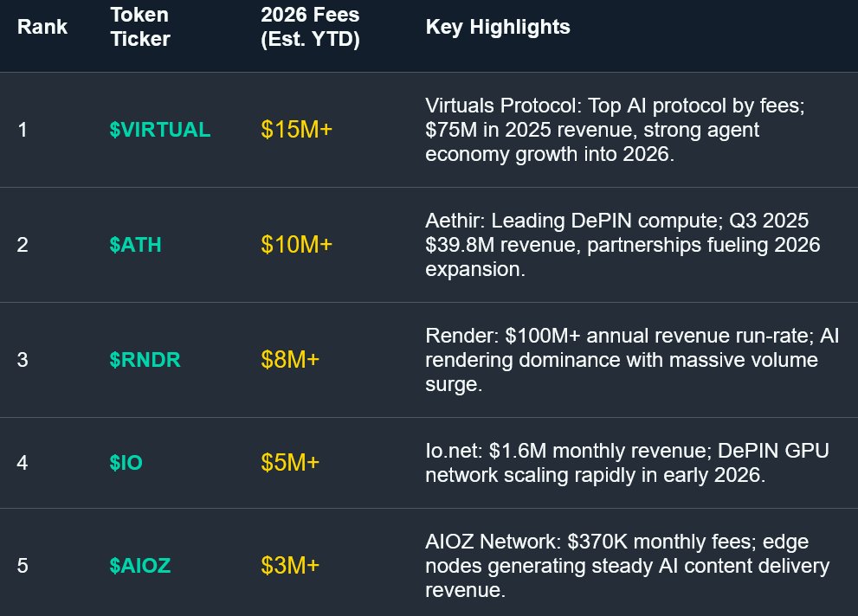Sort by 2026 Fees column header
This screenshot has height=616, width=858.
point(310,27)
